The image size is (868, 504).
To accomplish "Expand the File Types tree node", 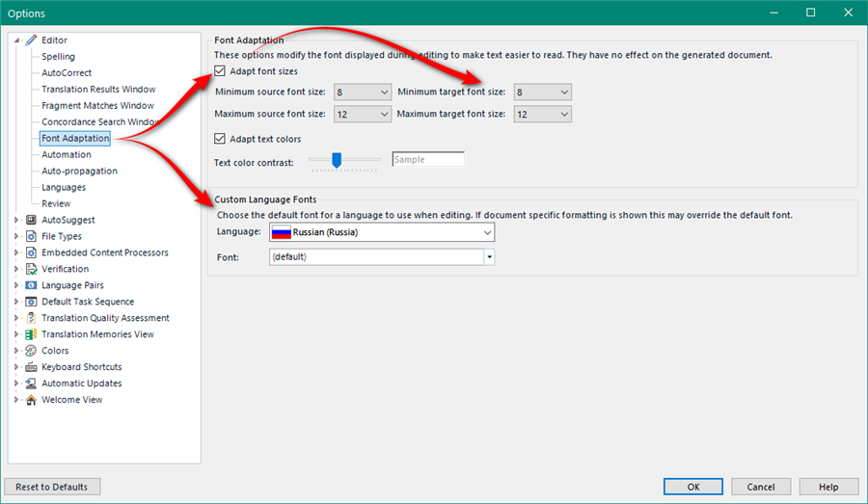I will click(16, 236).
